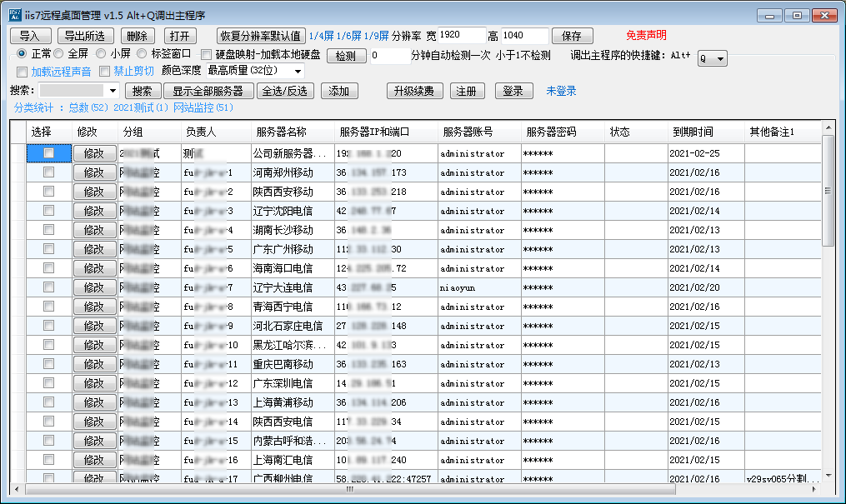846x504 pixels.
Task: Check the box for 公司新服务器 row
Action: click(48, 153)
